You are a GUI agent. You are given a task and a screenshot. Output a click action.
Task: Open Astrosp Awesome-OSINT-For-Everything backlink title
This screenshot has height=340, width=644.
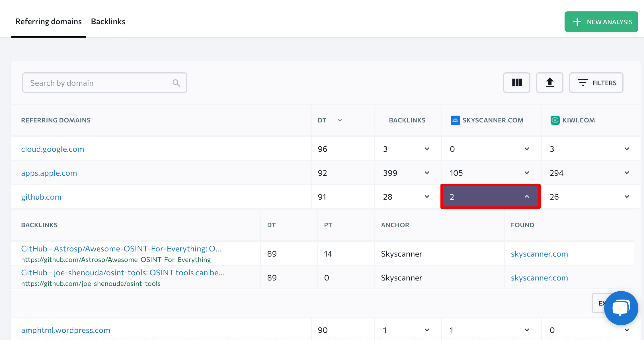pos(121,249)
